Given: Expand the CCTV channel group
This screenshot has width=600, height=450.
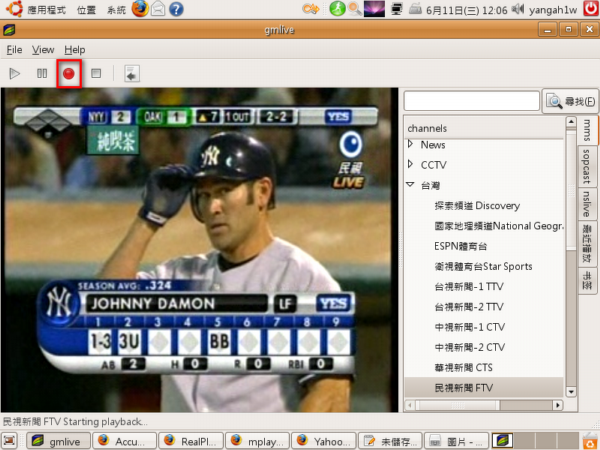Looking at the screenshot, I should point(410,165).
